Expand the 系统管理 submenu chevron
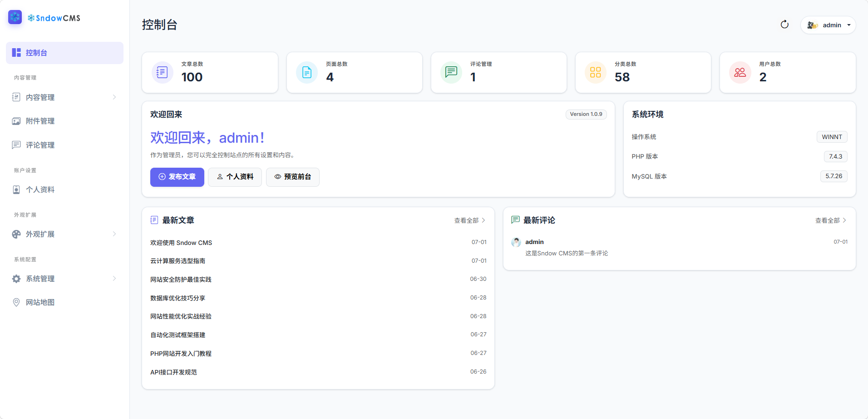This screenshot has width=868, height=419. [x=114, y=279]
